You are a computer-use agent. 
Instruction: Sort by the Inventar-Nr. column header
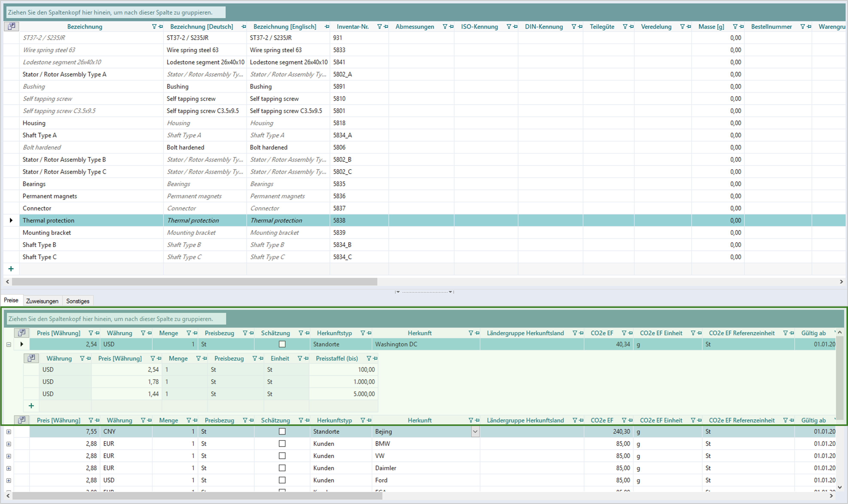pyautogui.click(x=353, y=26)
